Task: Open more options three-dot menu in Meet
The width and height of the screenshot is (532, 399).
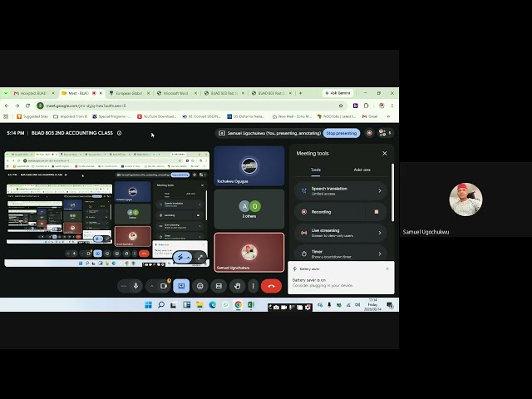Action: pyautogui.click(x=253, y=286)
